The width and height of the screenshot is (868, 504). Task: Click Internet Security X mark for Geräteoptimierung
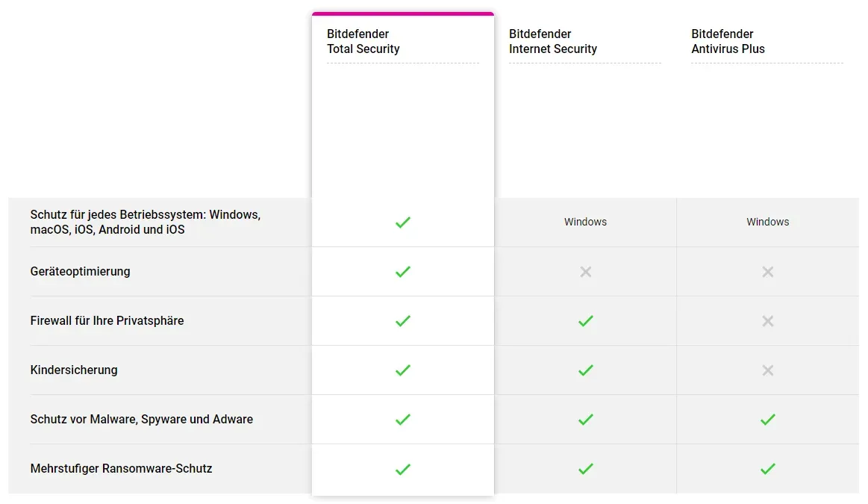(586, 272)
